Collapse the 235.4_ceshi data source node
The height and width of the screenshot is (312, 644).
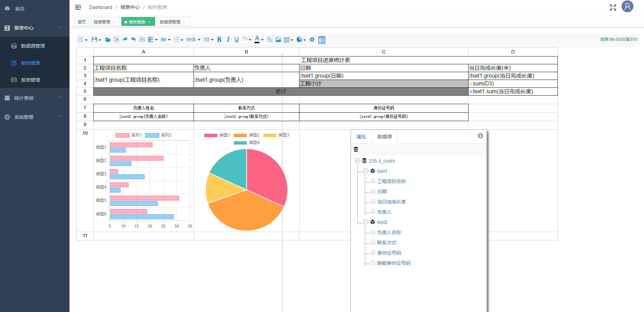pos(357,161)
